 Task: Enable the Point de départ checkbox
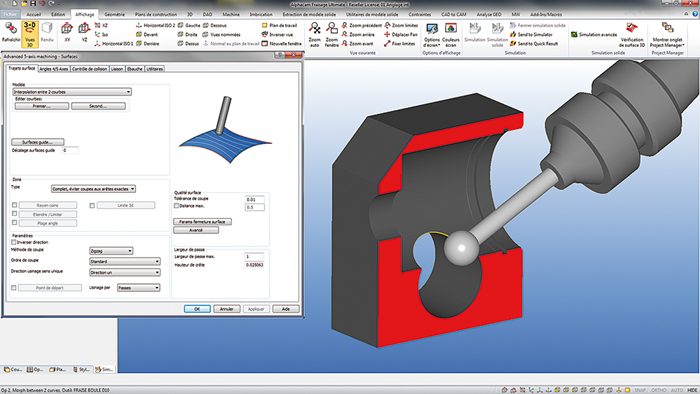coord(13,288)
